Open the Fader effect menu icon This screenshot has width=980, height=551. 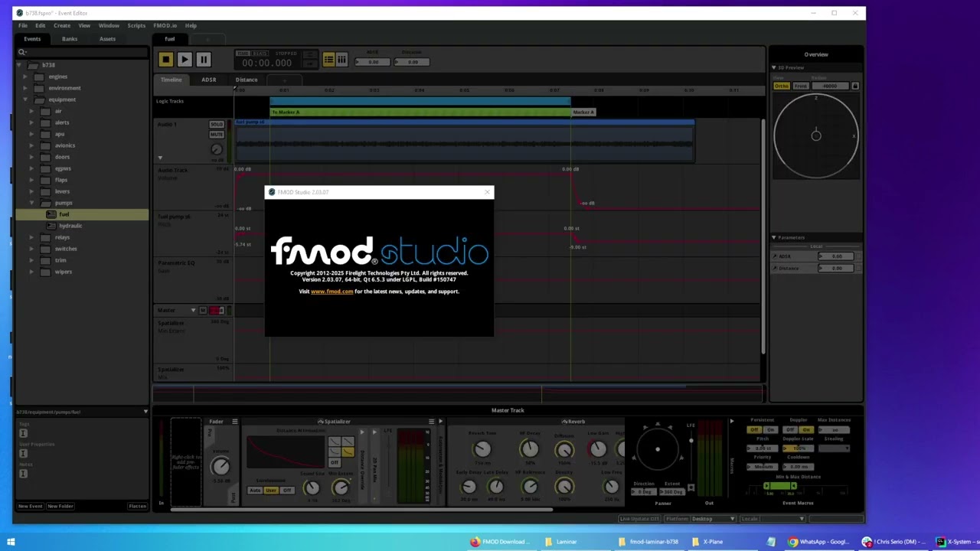pos(234,422)
